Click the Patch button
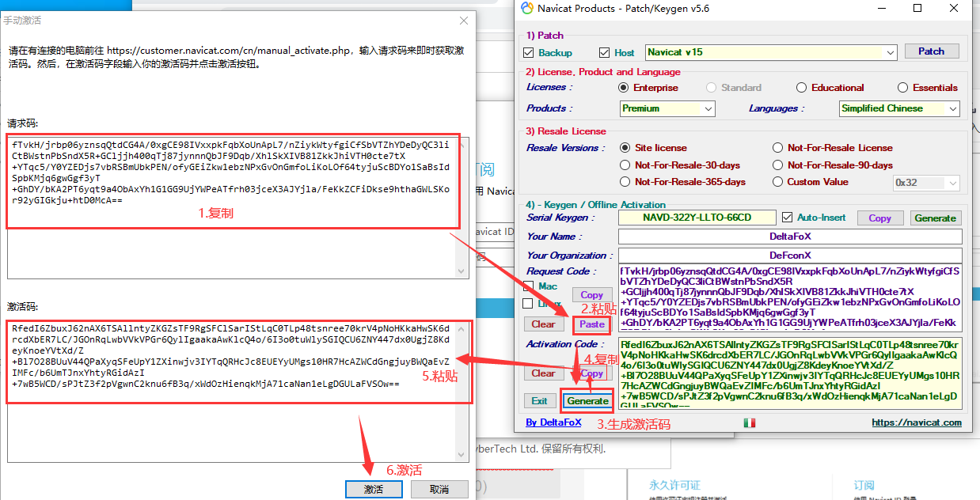The width and height of the screenshot is (980, 500). [x=931, y=51]
